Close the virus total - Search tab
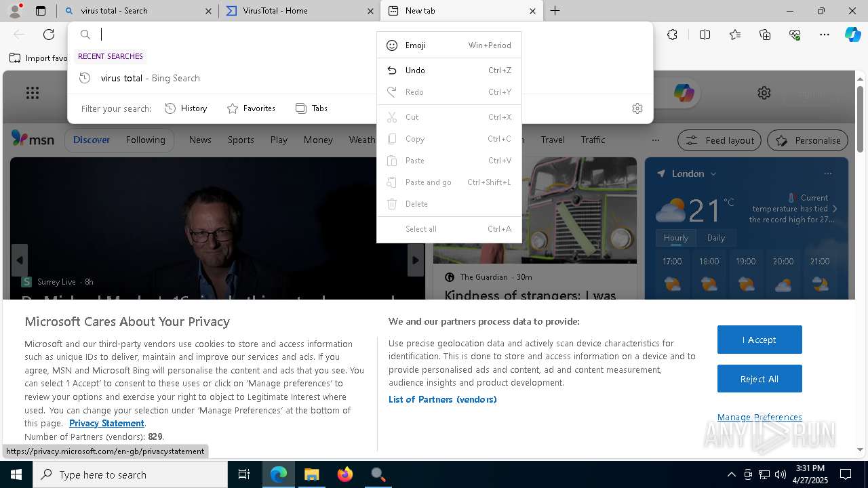Screen dimensions: 868x488 pyautogui.click(x=208, y=11)
